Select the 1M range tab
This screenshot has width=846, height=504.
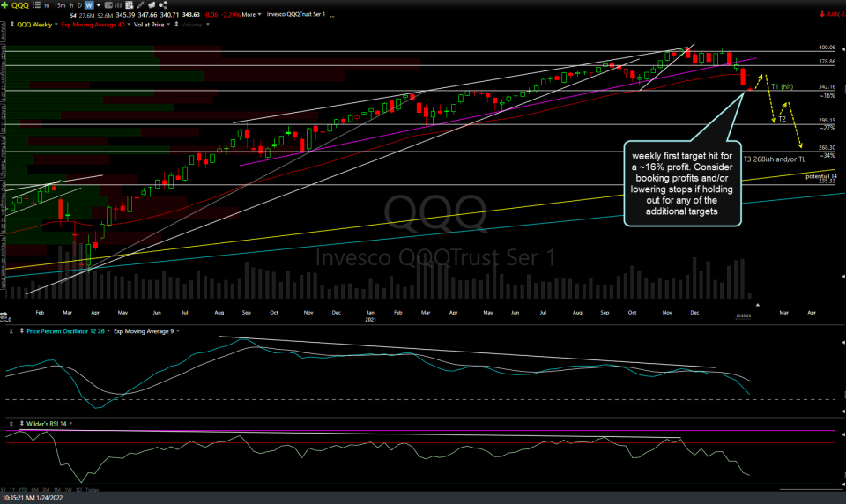coord(57,490)
